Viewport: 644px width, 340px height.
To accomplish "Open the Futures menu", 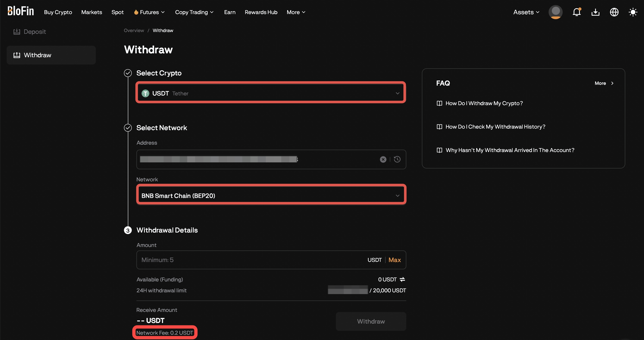I will tap(149, 12).
